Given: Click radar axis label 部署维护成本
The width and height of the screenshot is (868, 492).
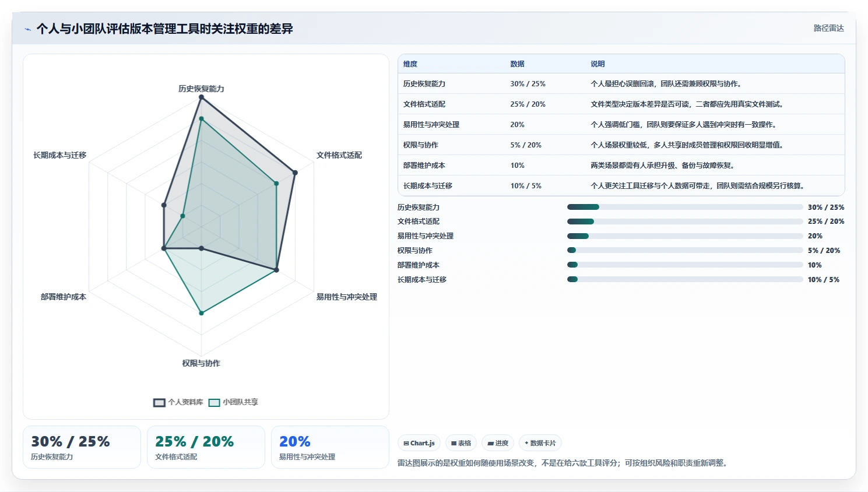Looking at the screenshot, I should click(64, 297).
